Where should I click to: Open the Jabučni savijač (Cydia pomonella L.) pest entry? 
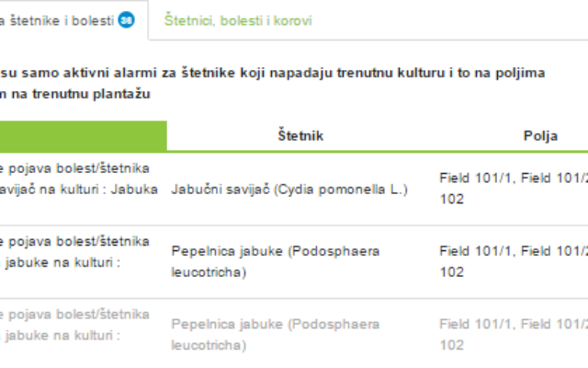[289, 190]
